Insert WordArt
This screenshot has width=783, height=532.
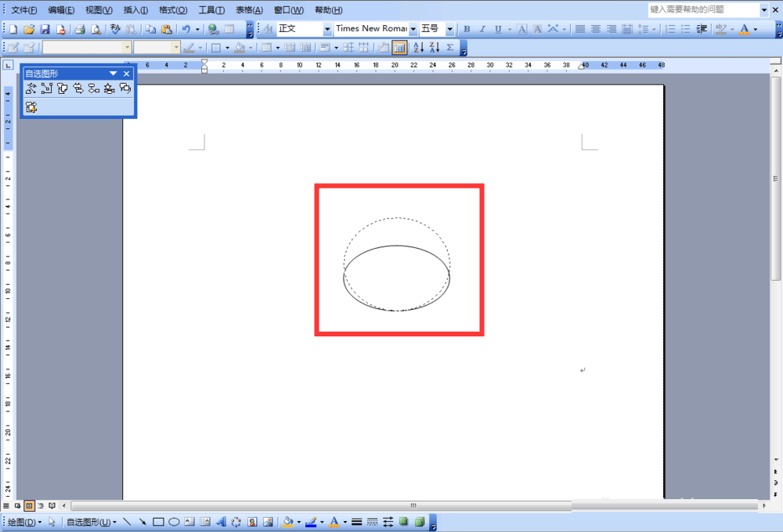tap(221, 522)
